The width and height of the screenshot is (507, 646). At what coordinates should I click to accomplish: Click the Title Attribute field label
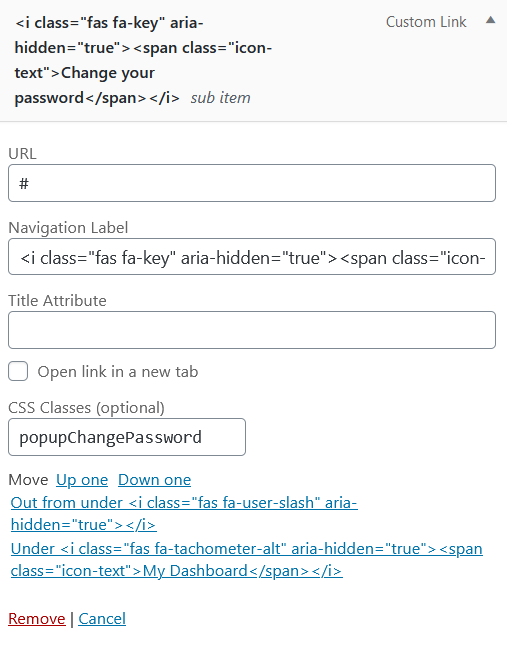click(57, 301)
